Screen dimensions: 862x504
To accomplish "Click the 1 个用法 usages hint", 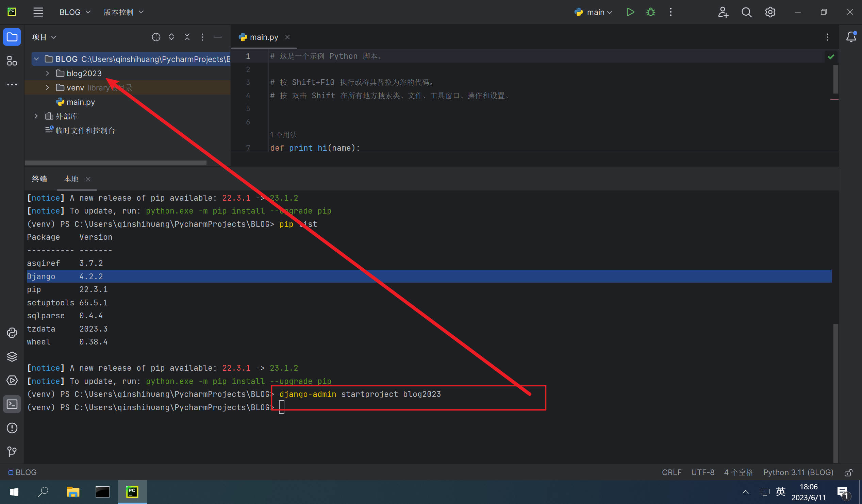I will (283, 135).
